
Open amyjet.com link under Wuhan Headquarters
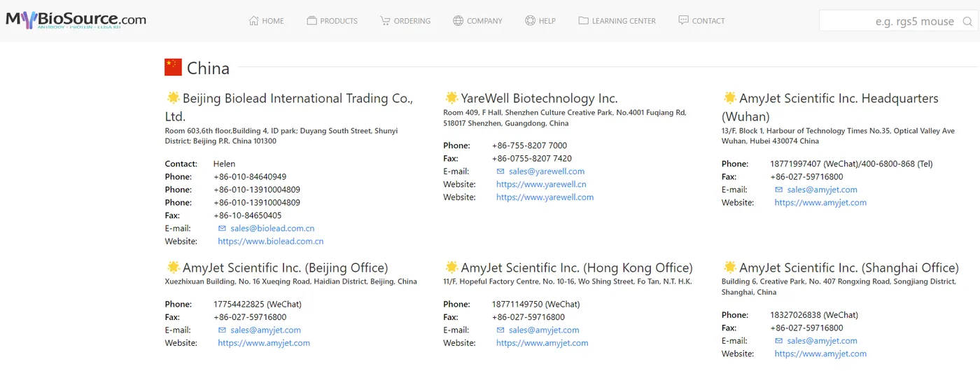820,203
